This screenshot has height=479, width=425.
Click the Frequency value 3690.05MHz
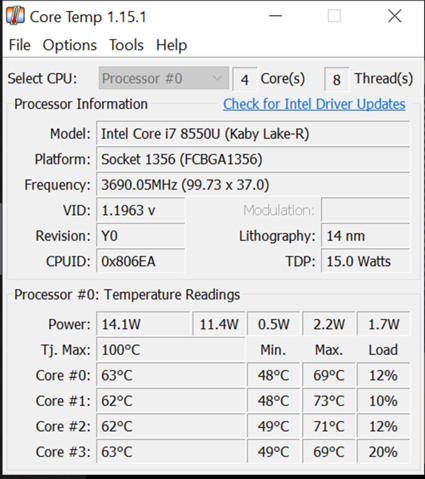[x=253, y=185]
